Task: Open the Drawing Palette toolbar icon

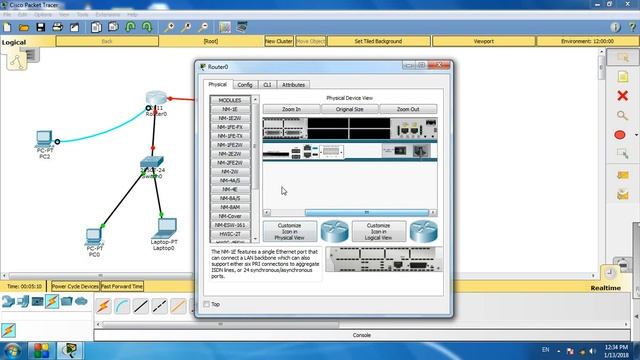Action: (225, 27)
